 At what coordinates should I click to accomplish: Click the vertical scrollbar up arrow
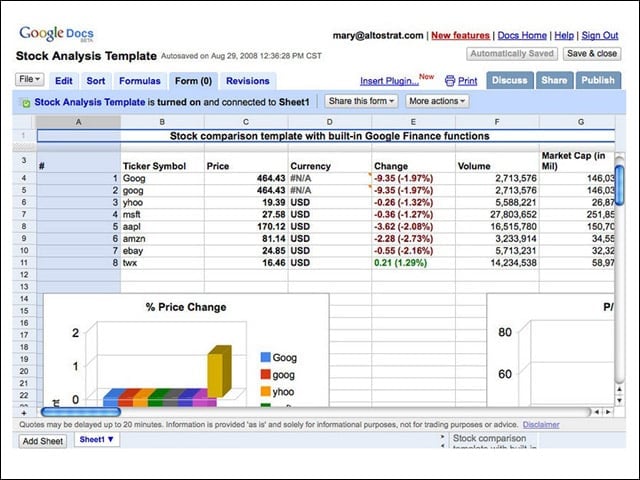pyautogui.click(x=619, y=390)
